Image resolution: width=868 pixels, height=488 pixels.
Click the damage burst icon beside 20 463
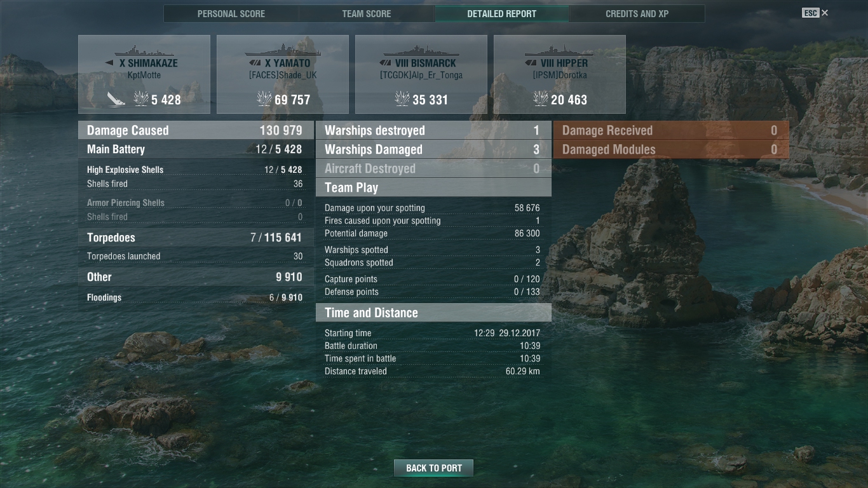(x=541, y=98)
